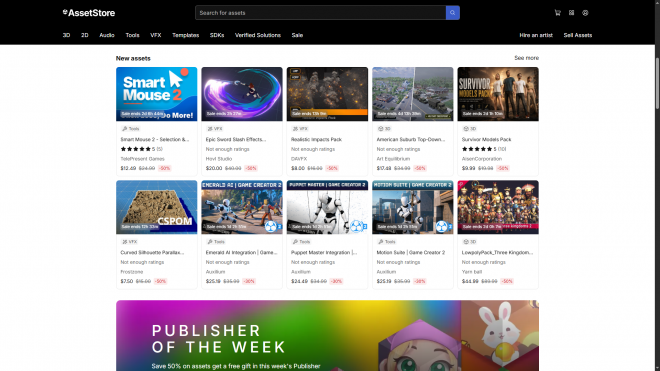Open Motion Suite | Game Creator 2 title

(x=410, y=253)
